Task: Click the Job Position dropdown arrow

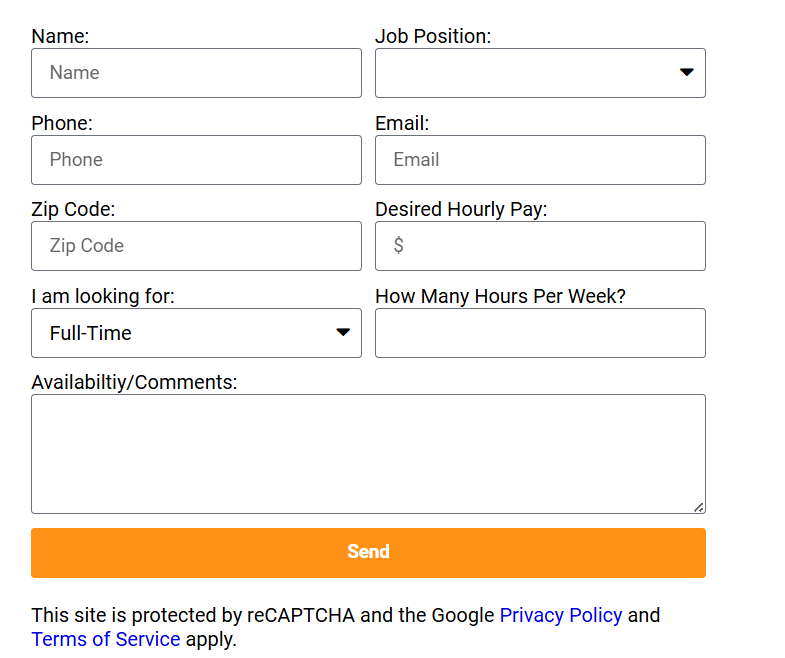Action: tap(687, 72)
